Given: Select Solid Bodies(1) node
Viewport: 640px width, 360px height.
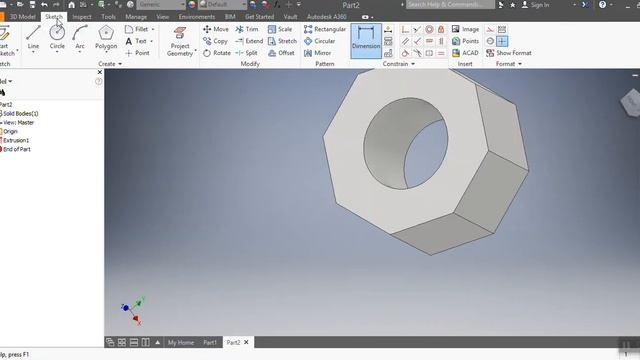Looking at the screenshot, I should (20, 113).
